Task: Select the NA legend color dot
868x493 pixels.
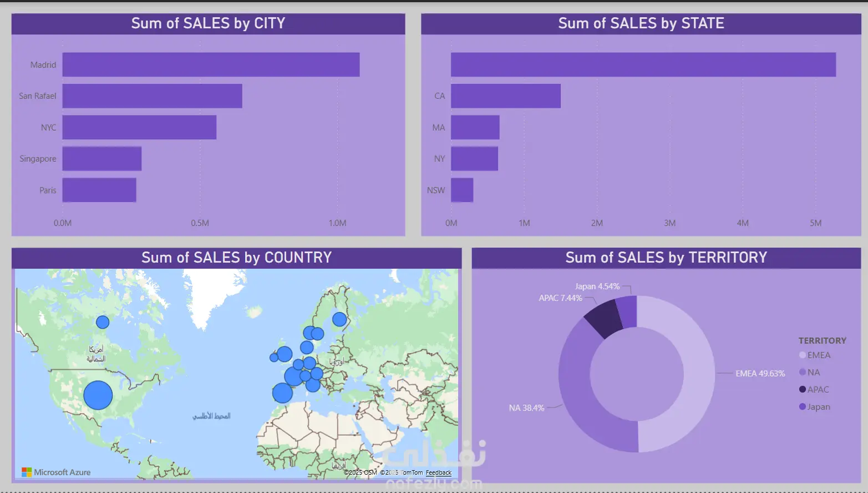Action: (803, 373)
